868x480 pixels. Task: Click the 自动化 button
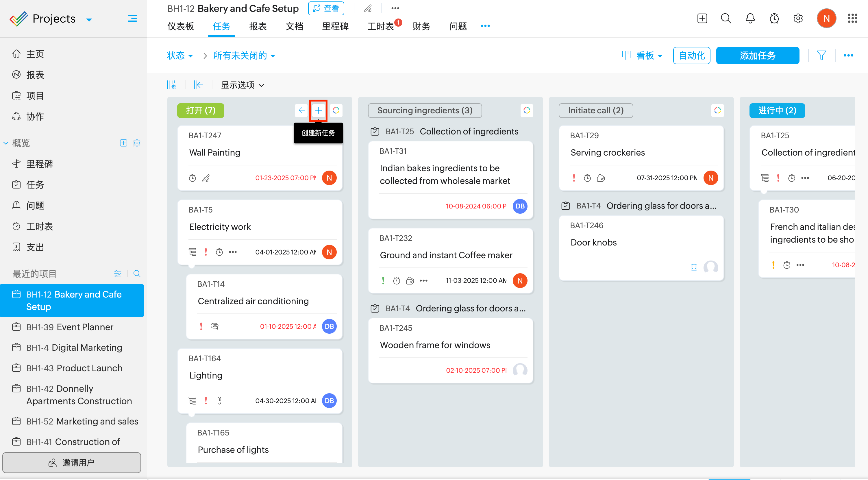(691, 56)
